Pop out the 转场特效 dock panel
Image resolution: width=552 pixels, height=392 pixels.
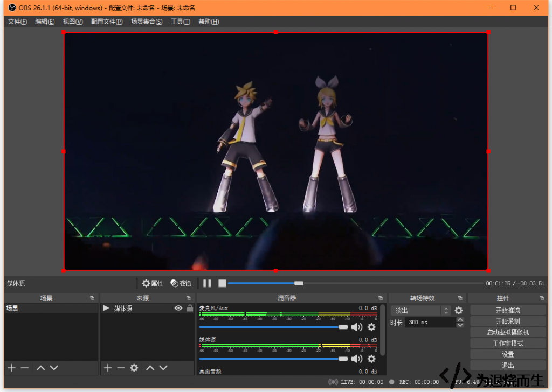tap(460, 298)
